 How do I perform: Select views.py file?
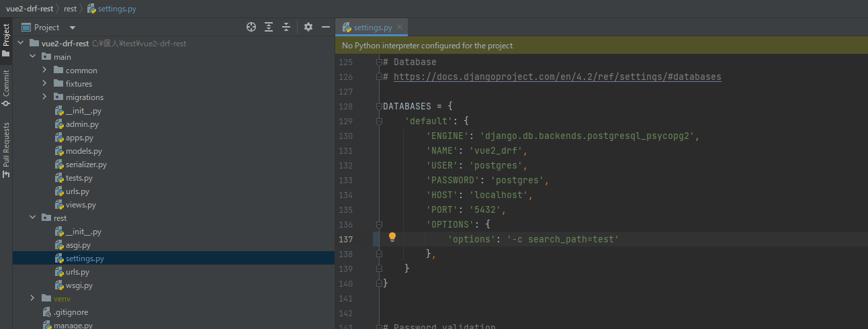click(x=81, y=205)
